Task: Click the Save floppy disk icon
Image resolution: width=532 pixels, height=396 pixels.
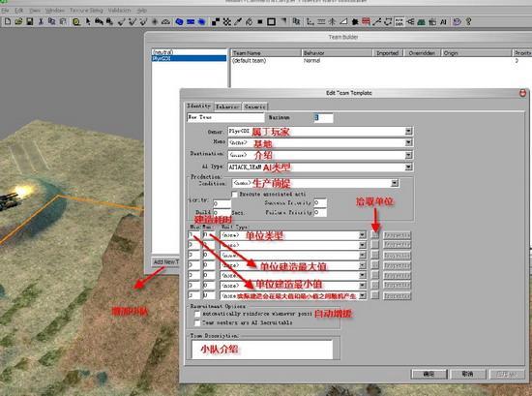Action: click(x=30, y=21)
